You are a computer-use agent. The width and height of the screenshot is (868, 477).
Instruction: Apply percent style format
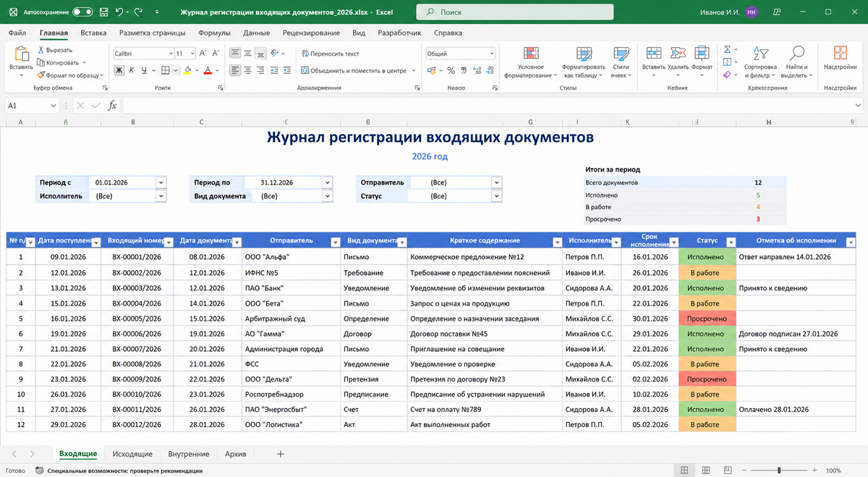451,70
